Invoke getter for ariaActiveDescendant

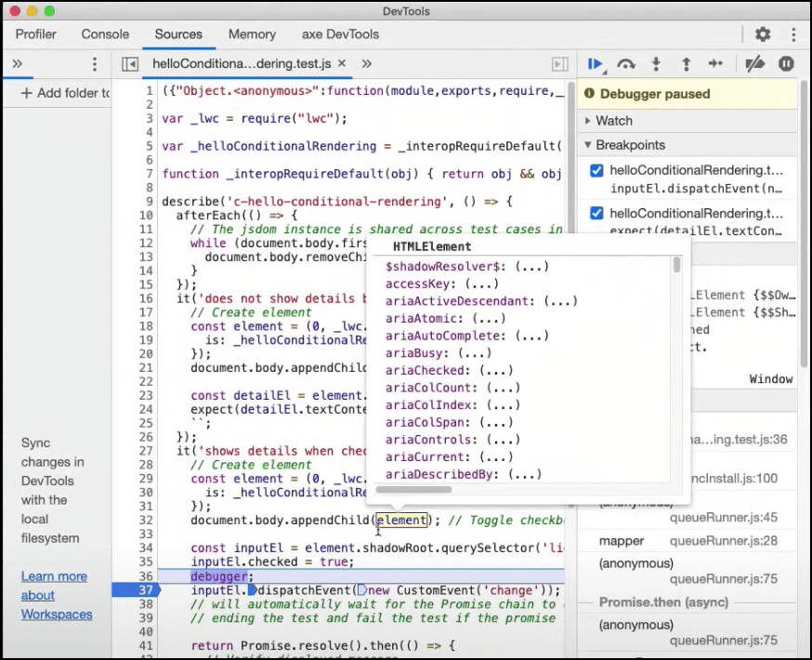pos(560,301)
